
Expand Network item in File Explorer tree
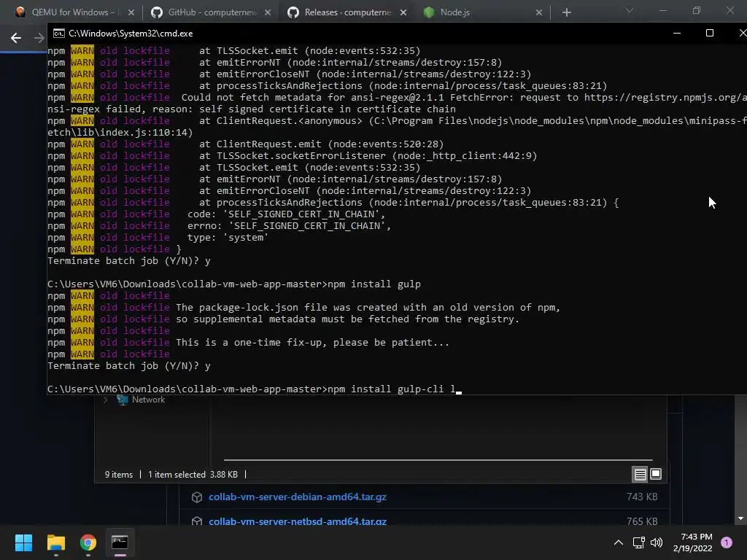pos(106,400)
